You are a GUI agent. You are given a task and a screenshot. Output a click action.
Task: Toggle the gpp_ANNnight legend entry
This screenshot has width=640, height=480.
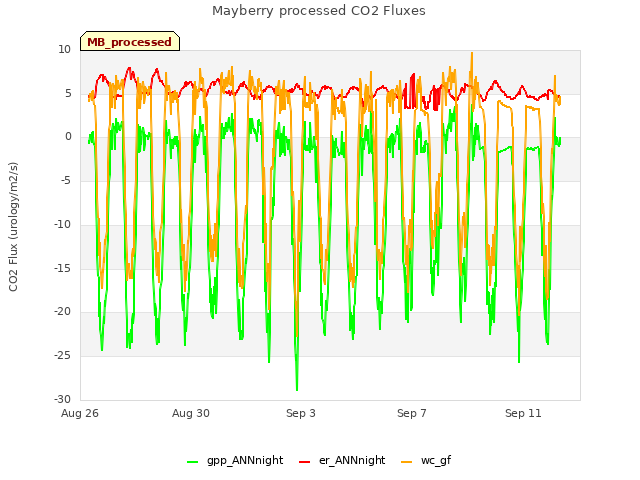point(235,461)
